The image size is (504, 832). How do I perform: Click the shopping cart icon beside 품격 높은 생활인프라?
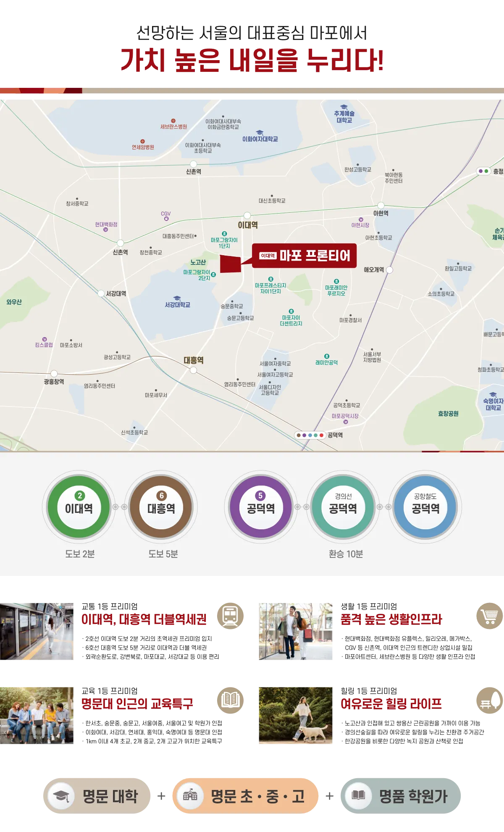pyautogui.click(x=490, y=616)
